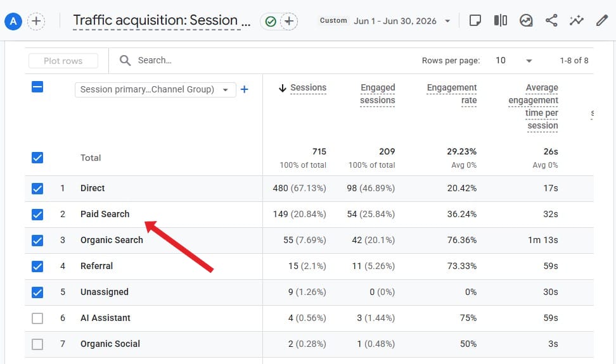This screenshot has height=364, width=616.
Task: Customize report with the pencil icon
Action: coord(602,20)
